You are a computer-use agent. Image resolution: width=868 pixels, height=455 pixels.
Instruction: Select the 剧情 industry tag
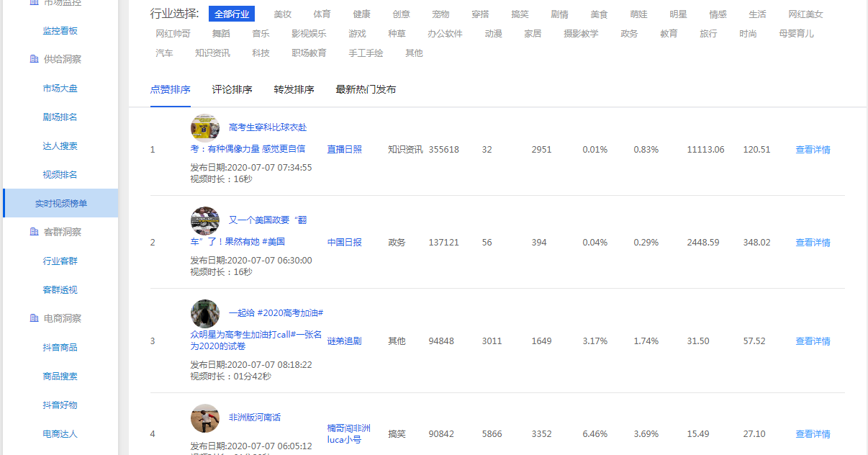(560, 14)
